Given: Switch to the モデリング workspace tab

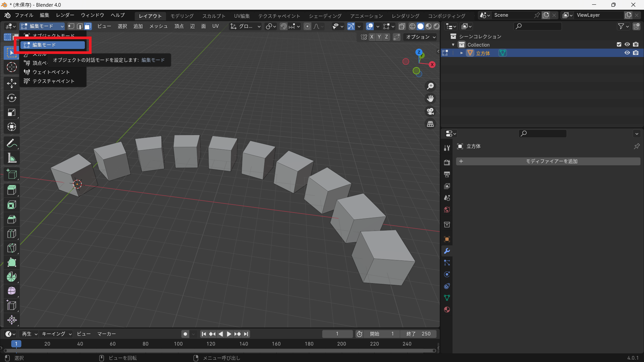Looking at the screenshot, I should (182, 16).
